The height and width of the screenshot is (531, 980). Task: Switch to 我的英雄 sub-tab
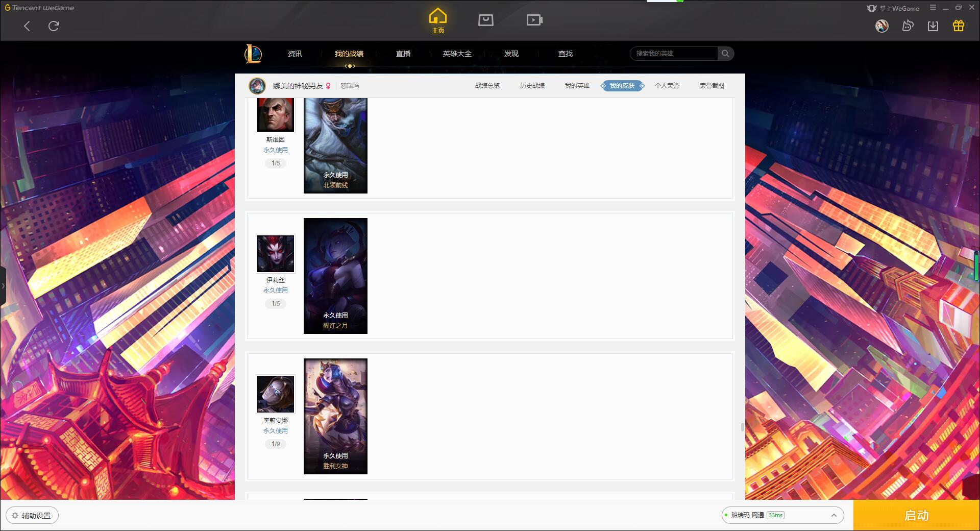[x=577, y=86]
